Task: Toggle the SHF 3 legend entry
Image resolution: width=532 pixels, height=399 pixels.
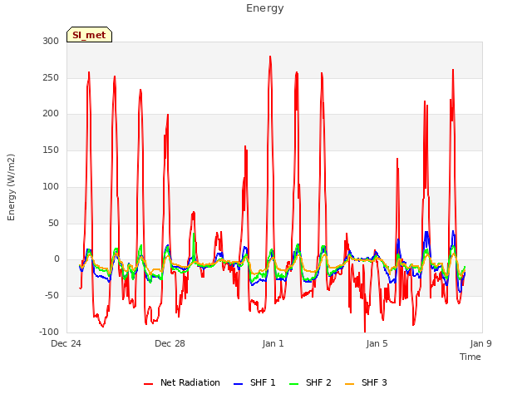Action: pos(366,382)
